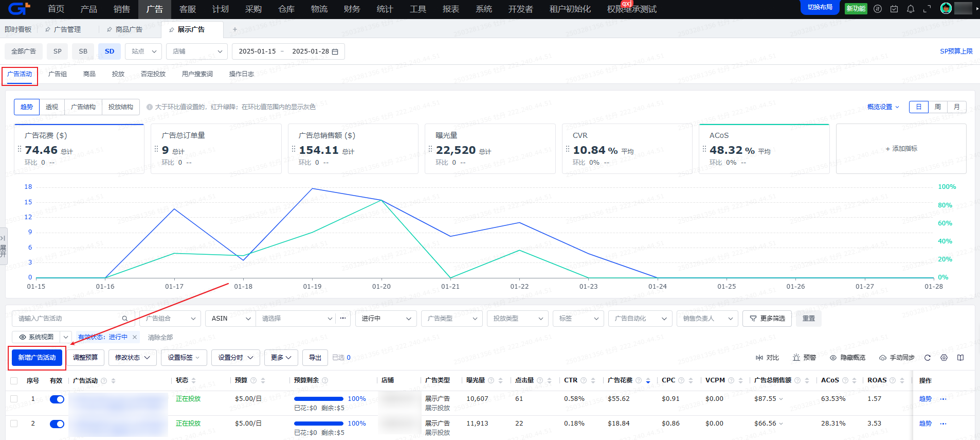
Task: Open the 广告自动化 dropdown
Action: (x=640, y=319)
